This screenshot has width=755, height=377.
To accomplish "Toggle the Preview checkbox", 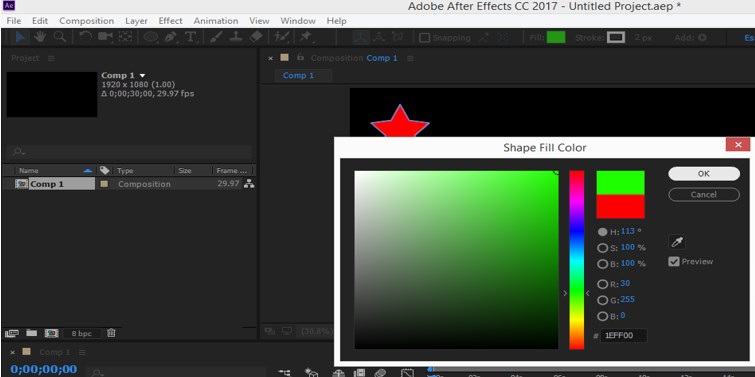I will [x=674, y=261].
